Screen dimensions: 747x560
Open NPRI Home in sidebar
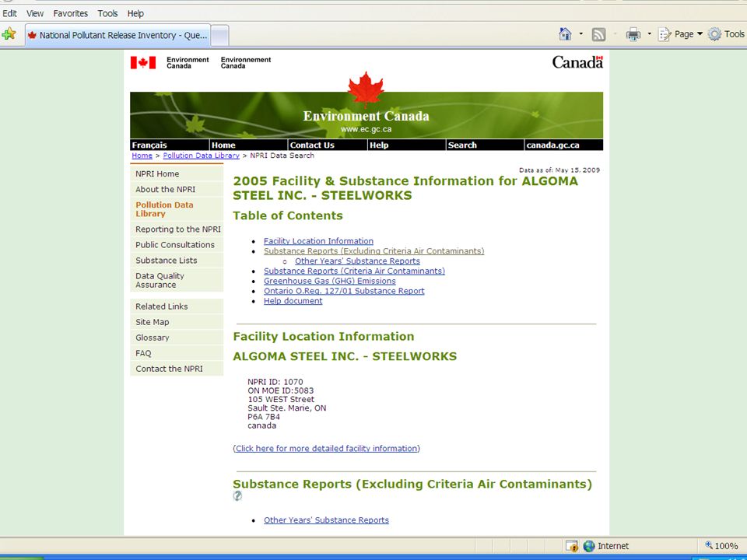177,173
